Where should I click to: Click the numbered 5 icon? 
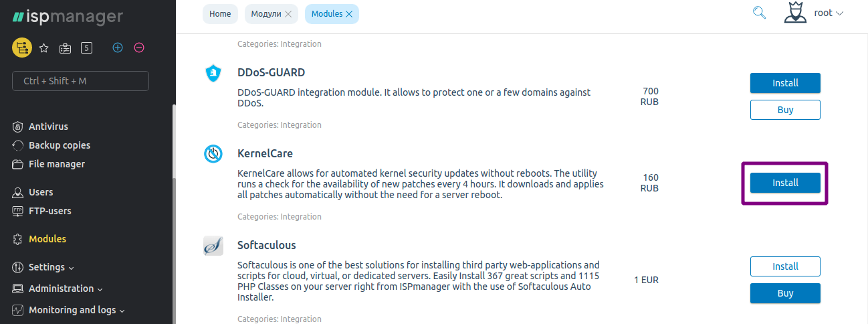click(x=86, y=48)
